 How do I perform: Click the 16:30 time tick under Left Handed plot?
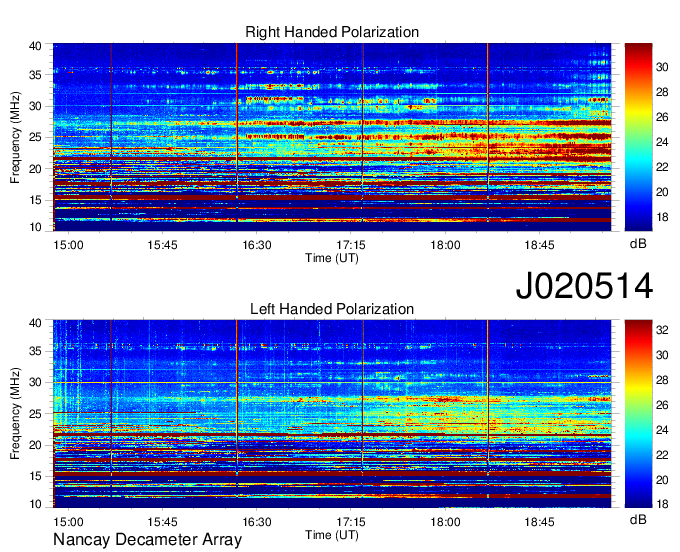(x=257, y=522)
